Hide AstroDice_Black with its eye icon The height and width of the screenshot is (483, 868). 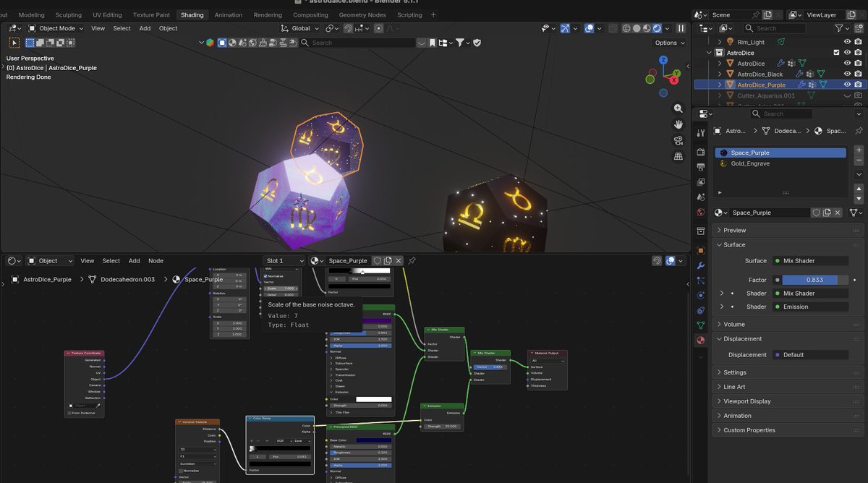[847, 74]
